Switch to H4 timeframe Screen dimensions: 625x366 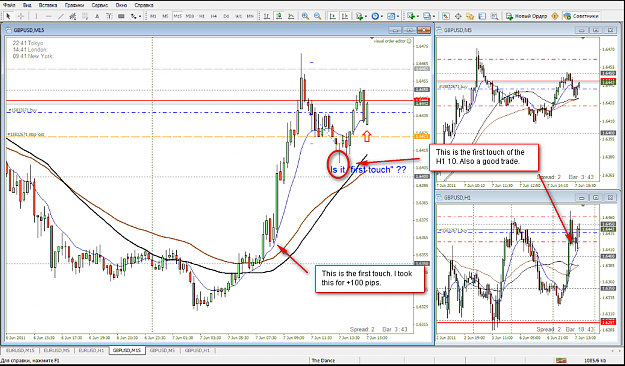tap(214, 16)
